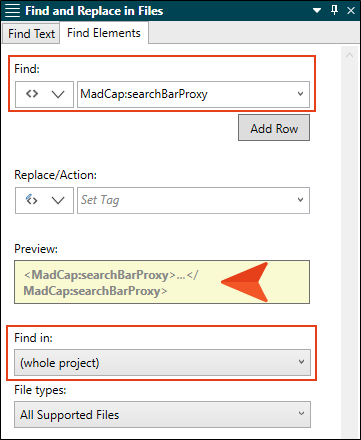This screenshot has height=440, width=361.
Task: Click the scrollbar up arrow
Action: [349, 55]
